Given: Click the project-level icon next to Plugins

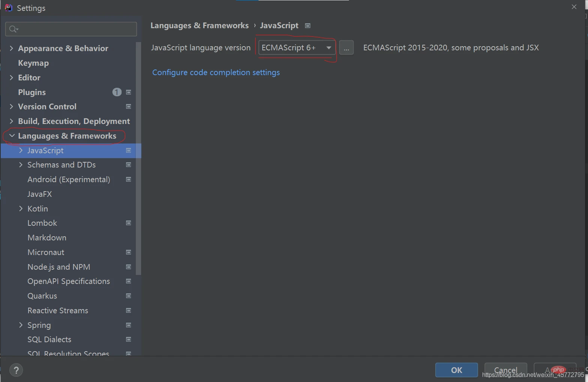Looking at the screenshot, I should click(128, 92).
